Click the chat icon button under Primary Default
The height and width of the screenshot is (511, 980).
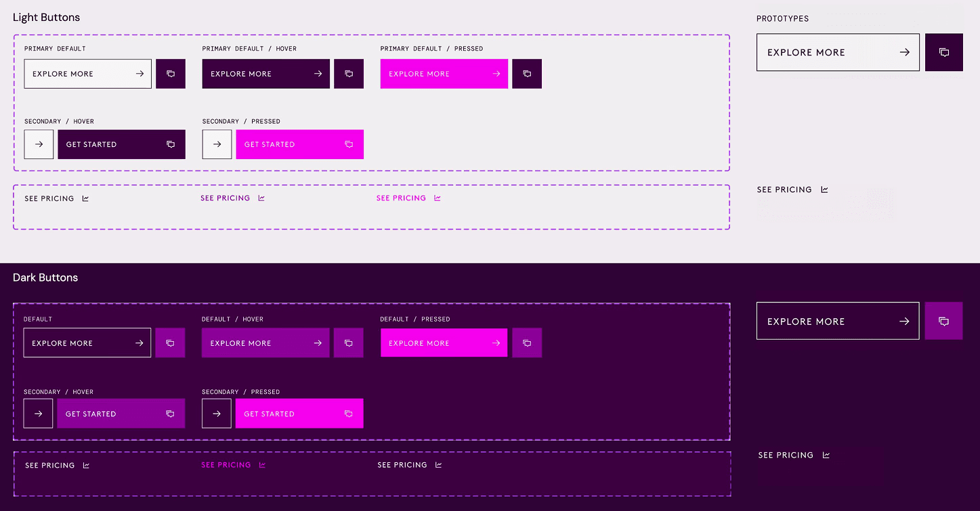171,74
